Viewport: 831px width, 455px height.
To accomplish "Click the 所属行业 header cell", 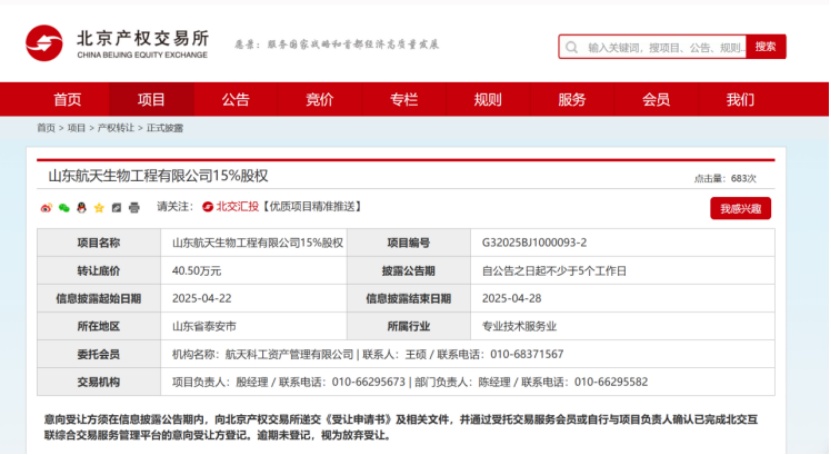I will 409,326.
